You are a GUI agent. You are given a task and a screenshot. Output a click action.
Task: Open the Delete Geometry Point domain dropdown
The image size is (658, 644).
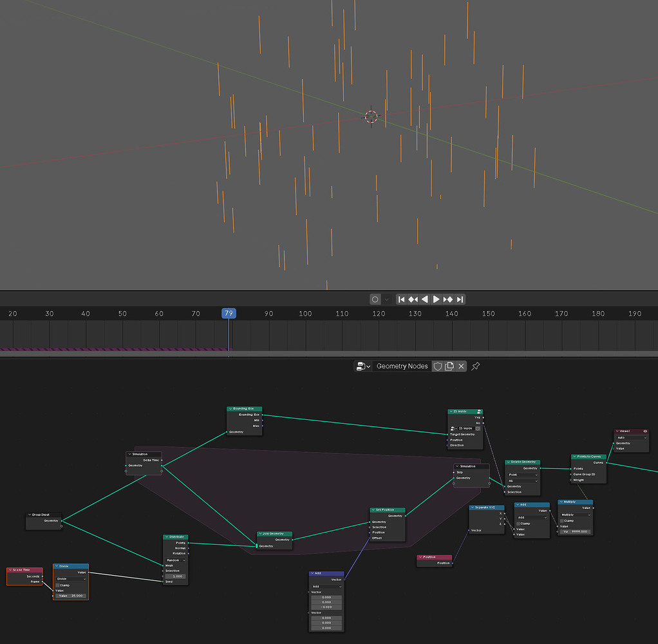pos(522,475)
